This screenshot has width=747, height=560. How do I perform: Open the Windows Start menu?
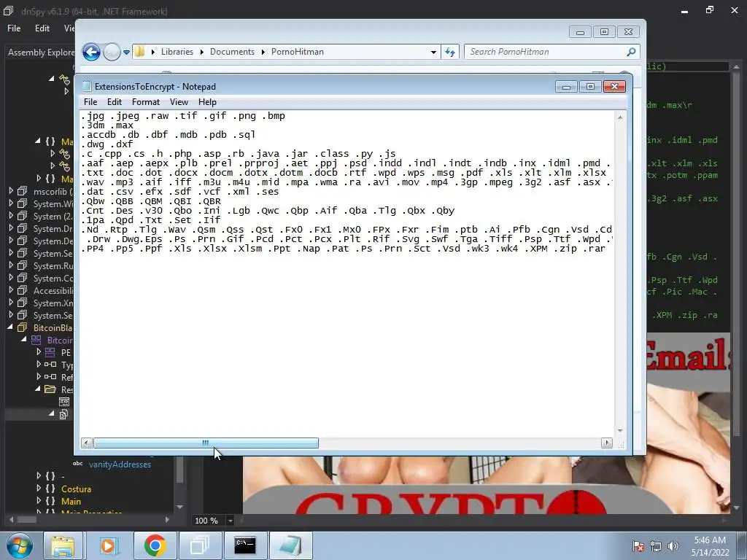pos(19,545)
